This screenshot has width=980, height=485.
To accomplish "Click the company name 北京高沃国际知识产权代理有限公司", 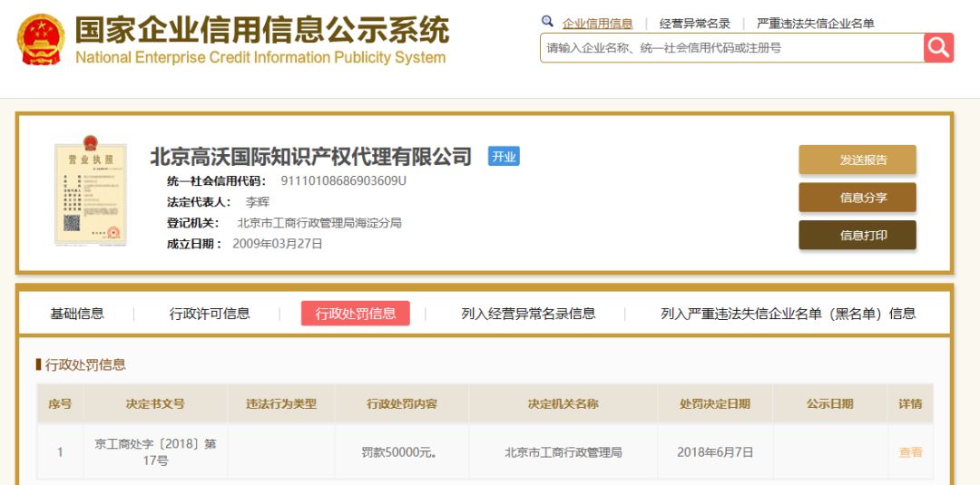I will point(310,156).
